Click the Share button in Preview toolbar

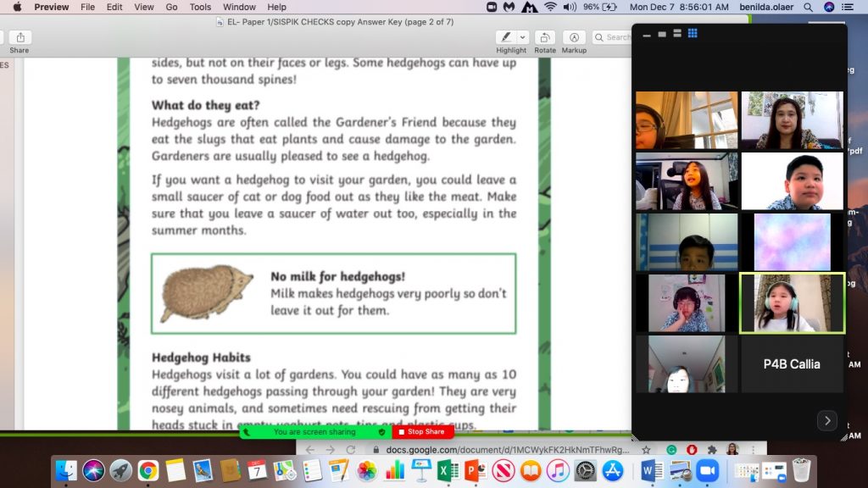click(19, 37)
